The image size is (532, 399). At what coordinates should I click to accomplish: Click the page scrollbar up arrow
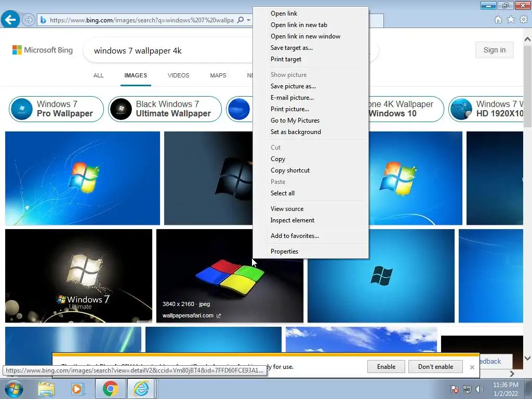click(528, 39)
